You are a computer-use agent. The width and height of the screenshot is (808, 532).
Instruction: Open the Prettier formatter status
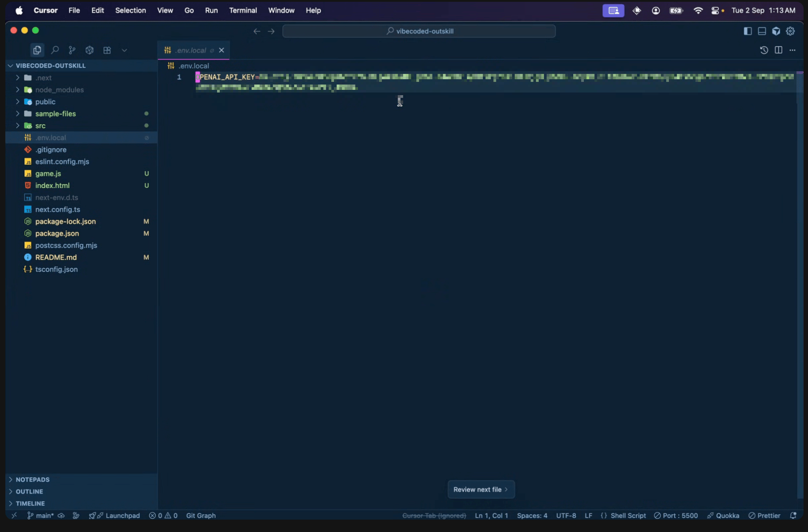[x=764, y=515]
